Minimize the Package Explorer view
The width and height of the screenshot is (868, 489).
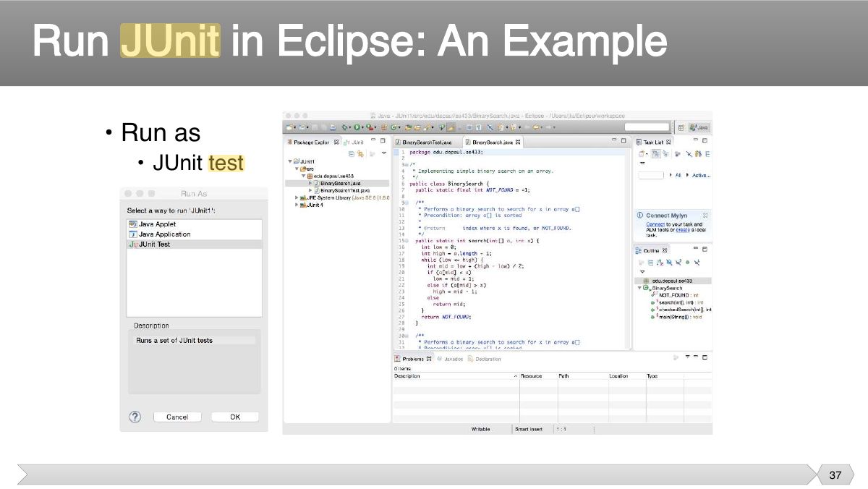coord(374,141)
